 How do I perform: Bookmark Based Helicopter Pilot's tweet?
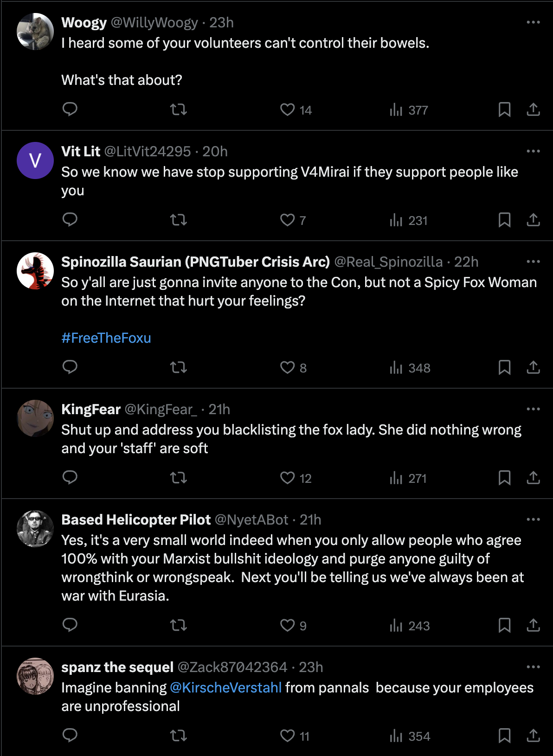[504, 626]
